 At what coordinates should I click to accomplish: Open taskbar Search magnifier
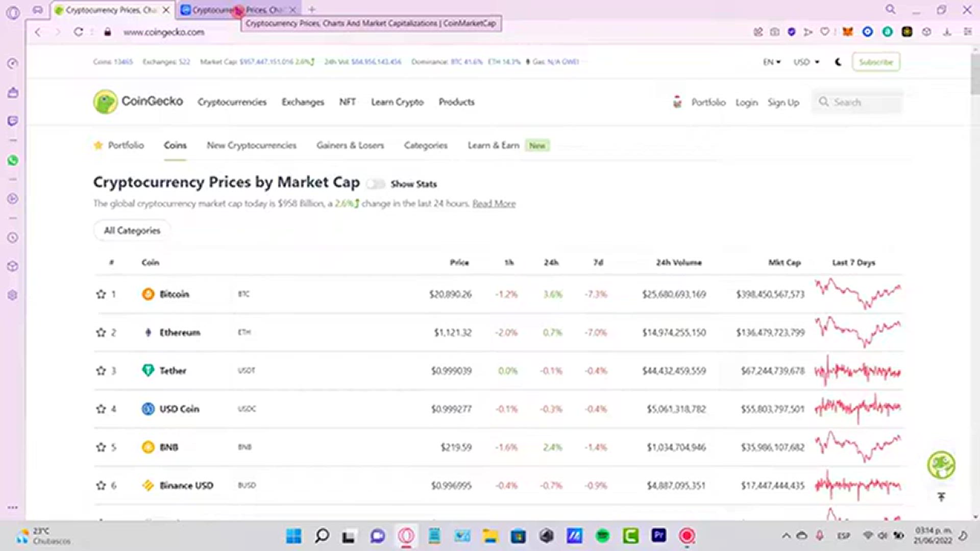[x=322, y=536]
